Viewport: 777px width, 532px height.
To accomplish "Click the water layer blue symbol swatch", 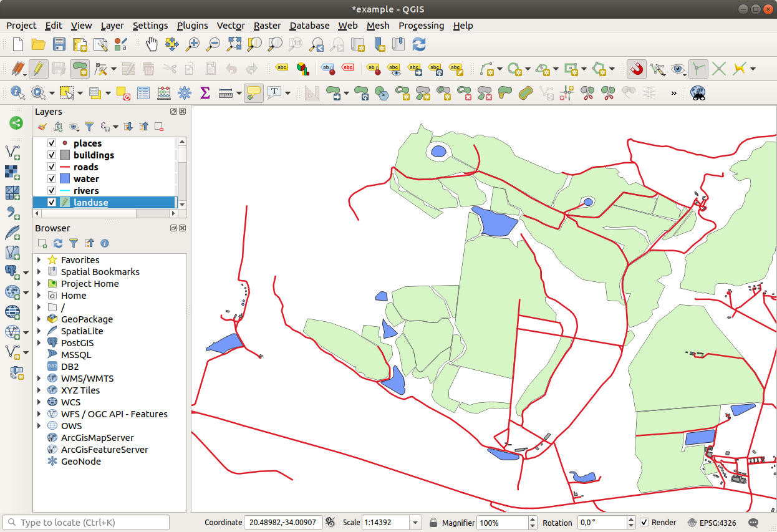I will point(65,179).
